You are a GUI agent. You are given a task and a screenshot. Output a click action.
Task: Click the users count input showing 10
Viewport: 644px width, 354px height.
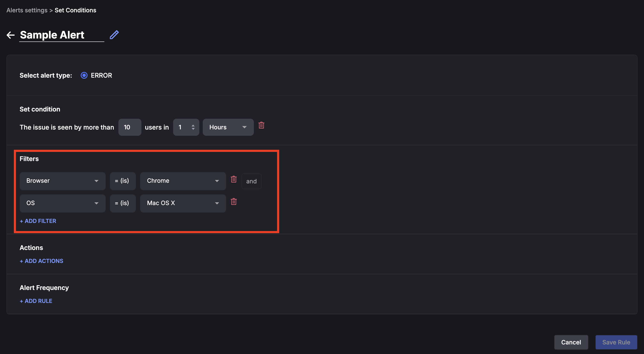[129, 127]
